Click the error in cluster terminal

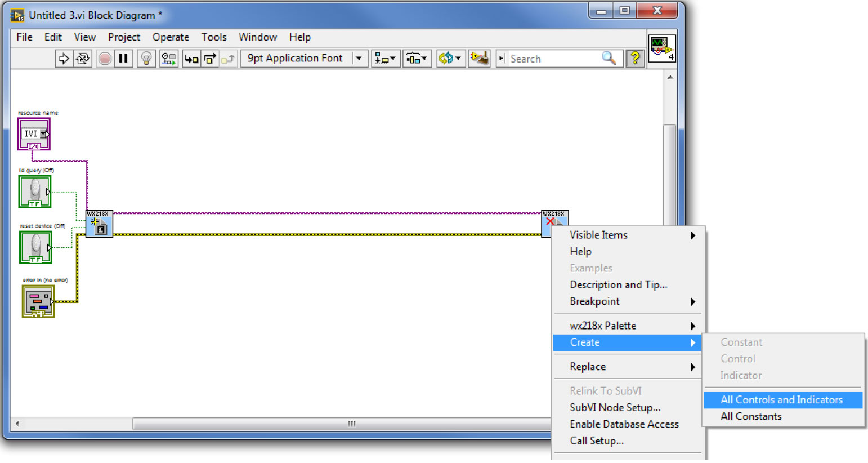click(38, 301)
